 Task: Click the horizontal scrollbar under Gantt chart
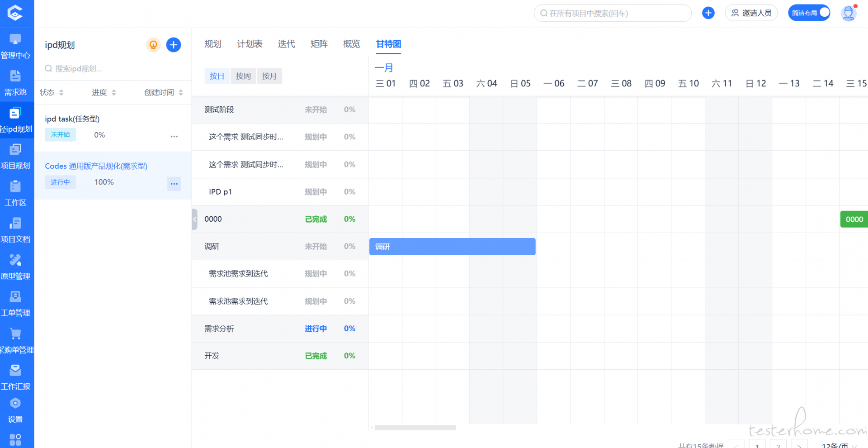click(415, 428)
